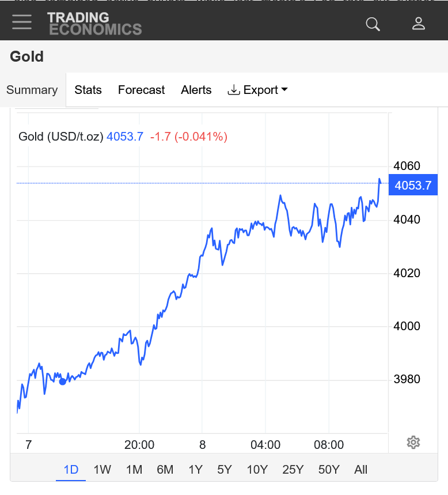Click the blue marker dot on chart
The height and width of the screenshot is (495, 448).
coord(63,381)
